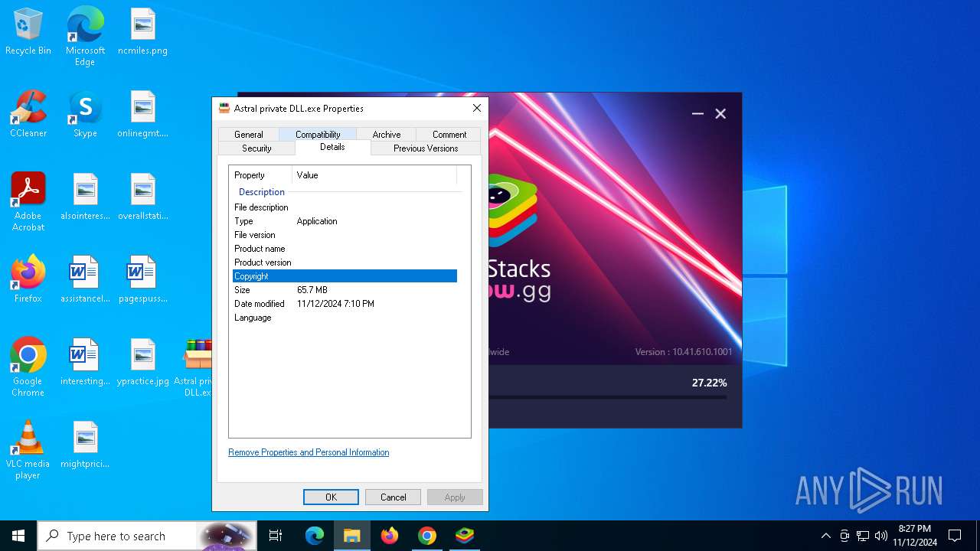The image size is (980, 551).
Task: Click the Windows Start button
Action: 18,536
